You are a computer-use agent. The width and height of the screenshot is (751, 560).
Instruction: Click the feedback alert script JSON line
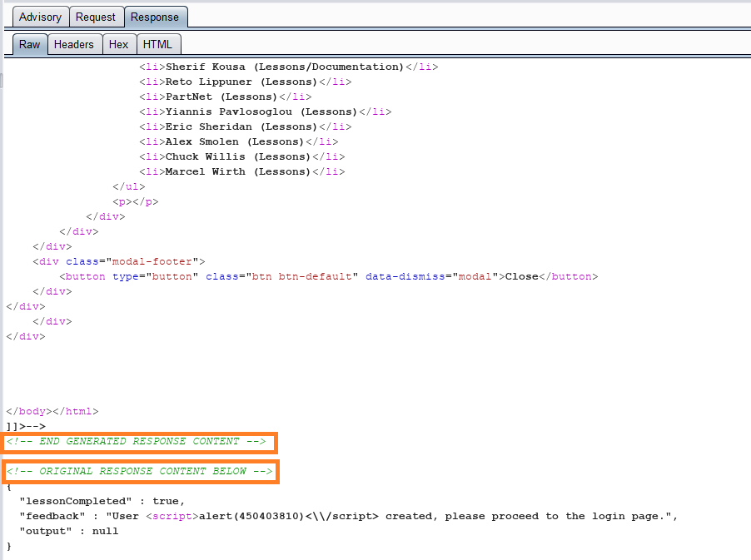pos(349,517)
